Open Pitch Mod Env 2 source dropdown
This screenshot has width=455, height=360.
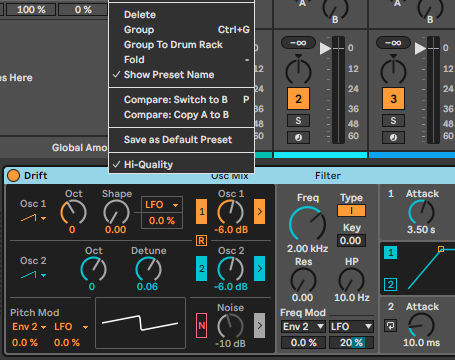point(29,327)
